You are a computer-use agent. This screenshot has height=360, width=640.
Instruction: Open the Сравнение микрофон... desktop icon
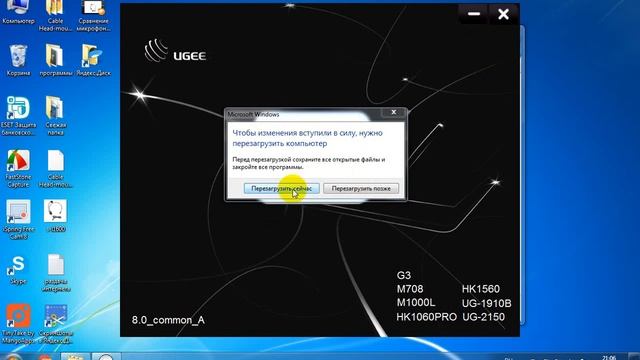pyautogui.click(x=93, y=16)
